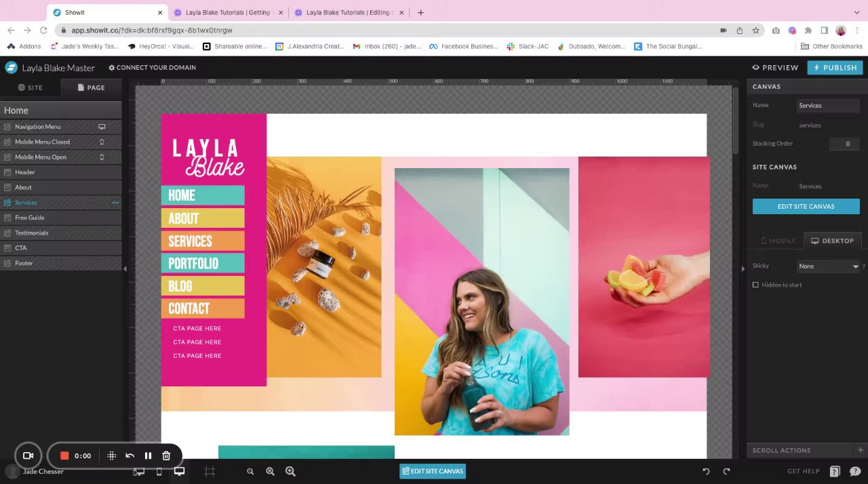Click desktop-only icon on Navigation Menu row
The width and height of the screenshot is (868, 484).
coord(102,127)
